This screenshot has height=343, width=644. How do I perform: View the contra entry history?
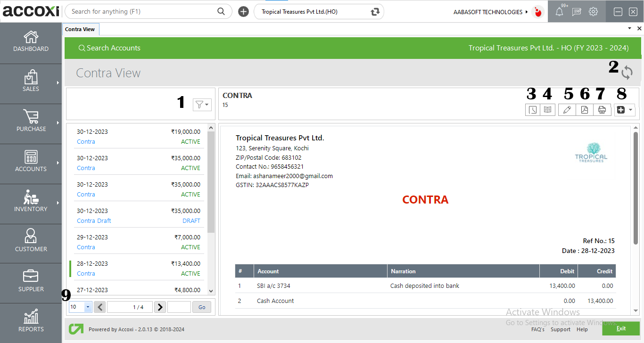point(532,109)
